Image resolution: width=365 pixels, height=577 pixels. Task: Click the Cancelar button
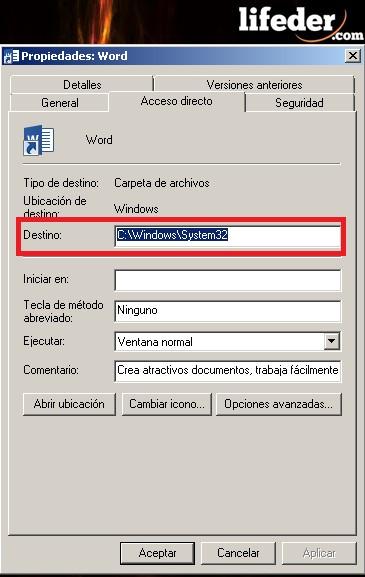(238, 553)
